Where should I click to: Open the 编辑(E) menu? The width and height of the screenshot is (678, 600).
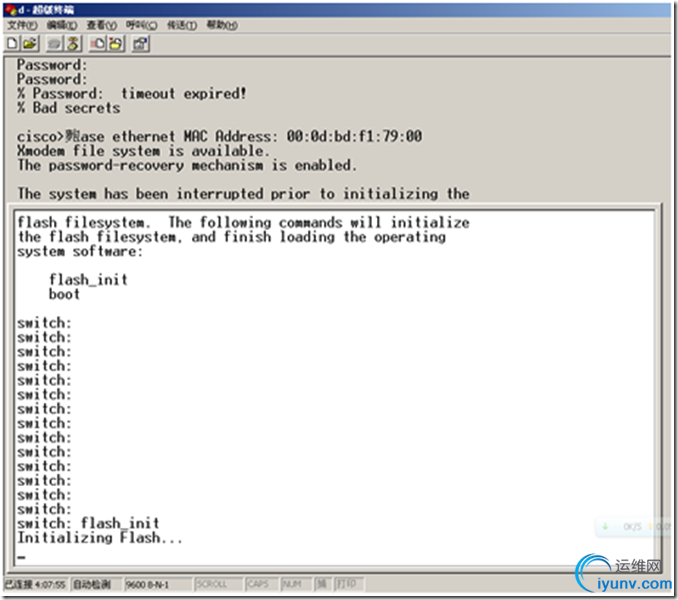click(x=62, y=25)
